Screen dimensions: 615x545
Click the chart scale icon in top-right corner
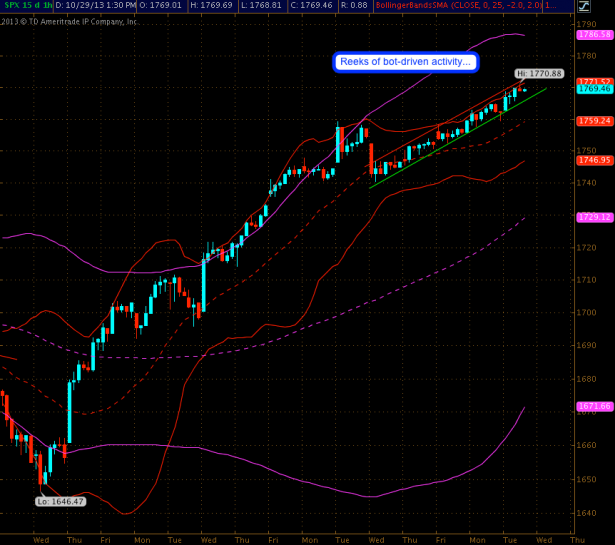(x=585, y=5)
